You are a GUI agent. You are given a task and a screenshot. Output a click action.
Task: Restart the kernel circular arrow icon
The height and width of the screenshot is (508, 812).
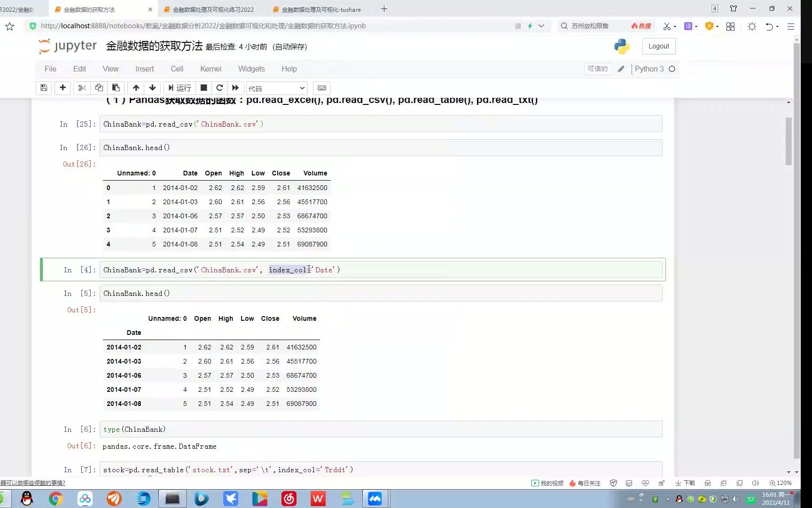pos(219,88)
